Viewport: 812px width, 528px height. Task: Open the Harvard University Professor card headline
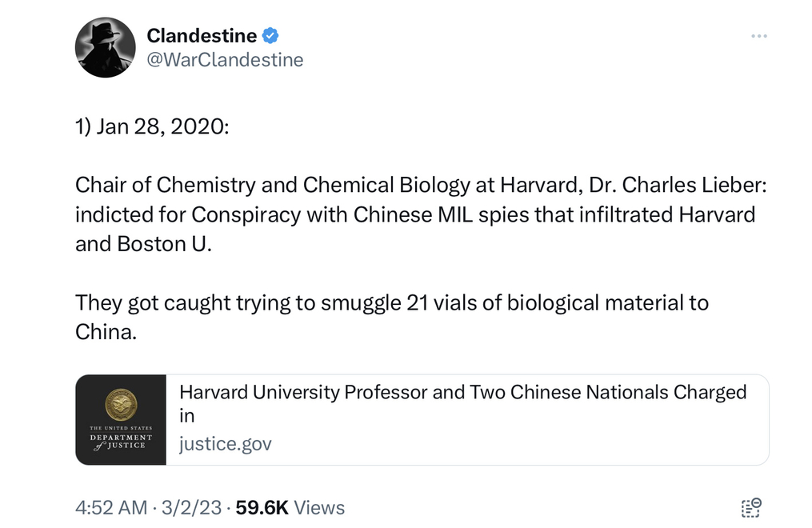click(462, 393)
